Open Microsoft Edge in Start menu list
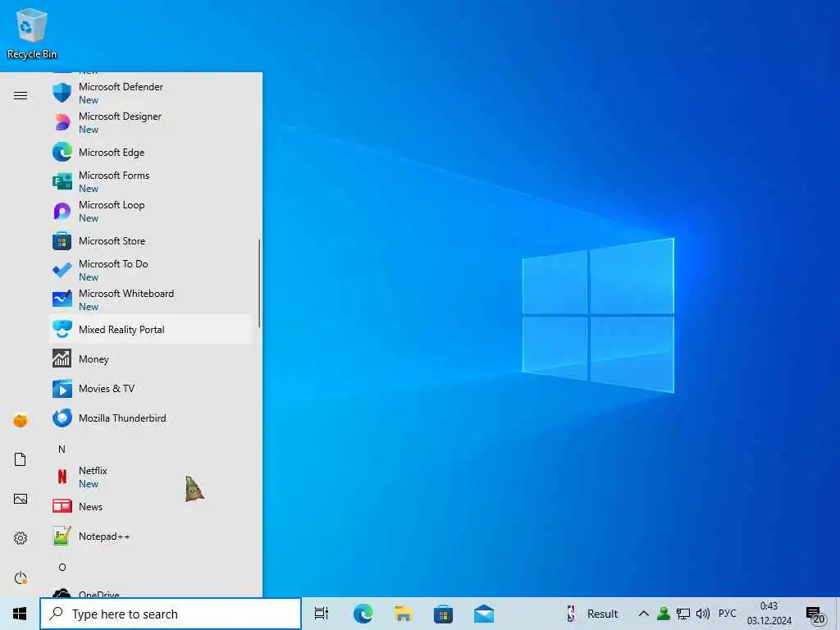Screen dimensions: 840x630 152,152
